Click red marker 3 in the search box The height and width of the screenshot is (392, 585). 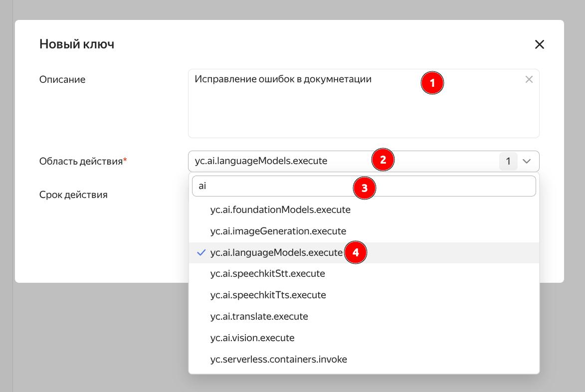pyautogui.click(x=364, y=189)
